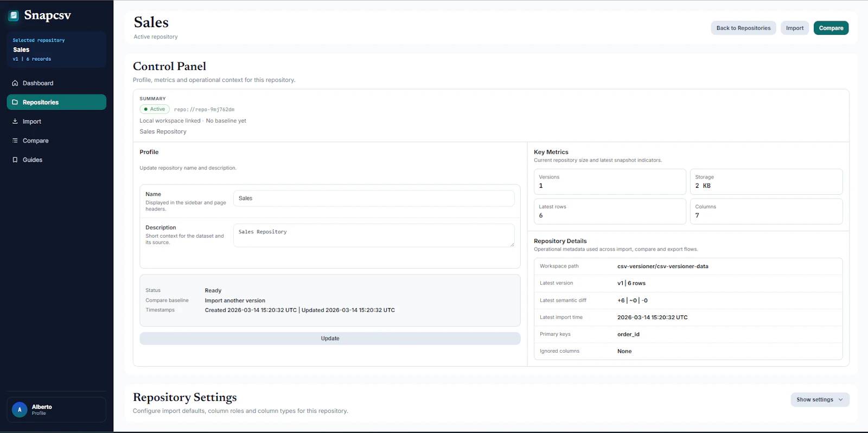The width and height of the screenshot is (868, 433).
Task: Click the green Compare button
Action: [x=831, y=28]
